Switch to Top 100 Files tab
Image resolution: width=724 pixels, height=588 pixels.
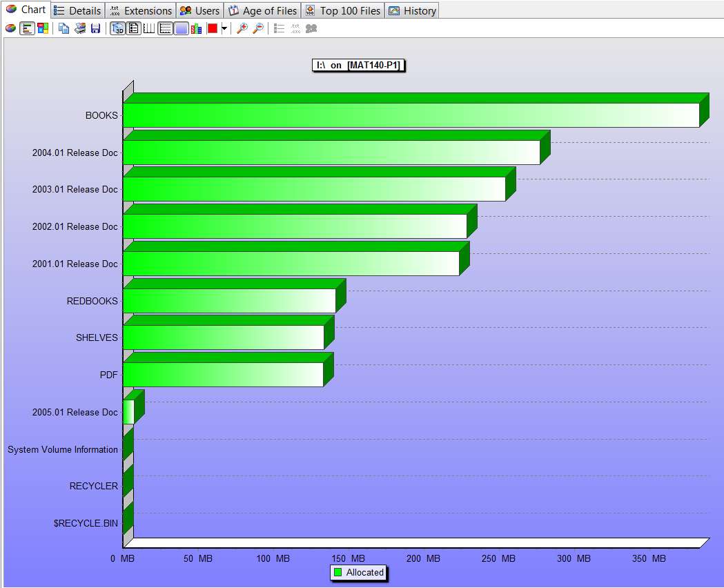342,10
